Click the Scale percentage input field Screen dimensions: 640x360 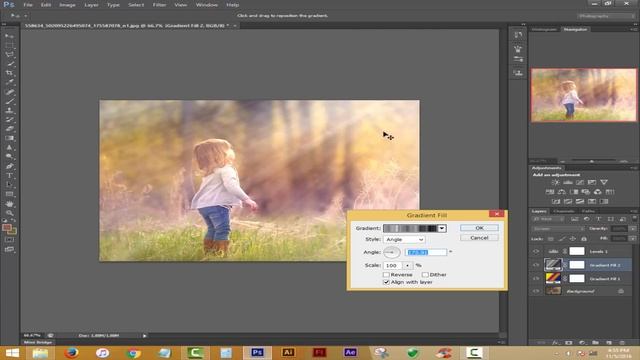[x=393, y=265]
